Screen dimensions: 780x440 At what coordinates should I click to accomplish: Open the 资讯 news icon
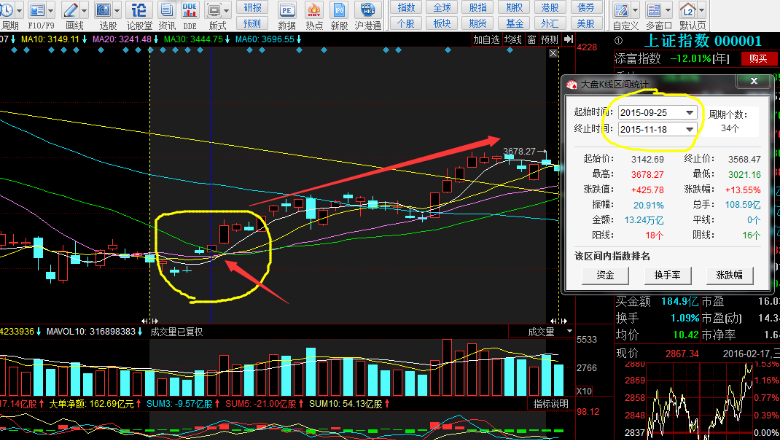click(167, 14)
